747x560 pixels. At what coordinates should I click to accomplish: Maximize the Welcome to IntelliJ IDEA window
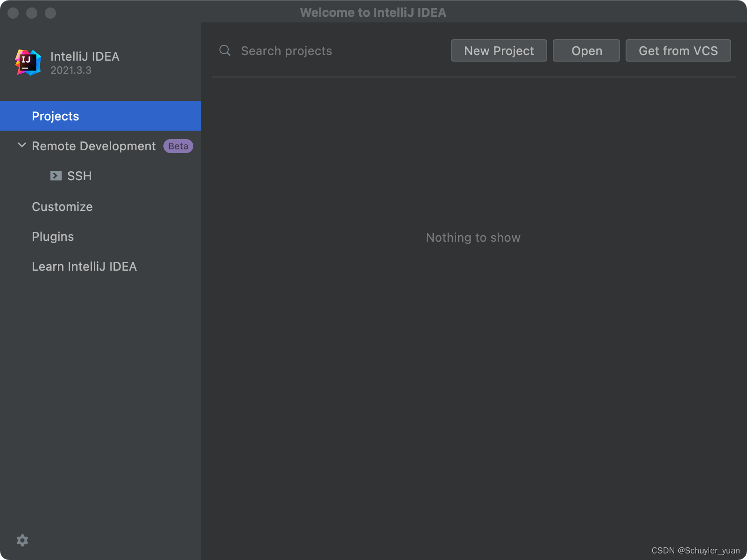(50, 13)
